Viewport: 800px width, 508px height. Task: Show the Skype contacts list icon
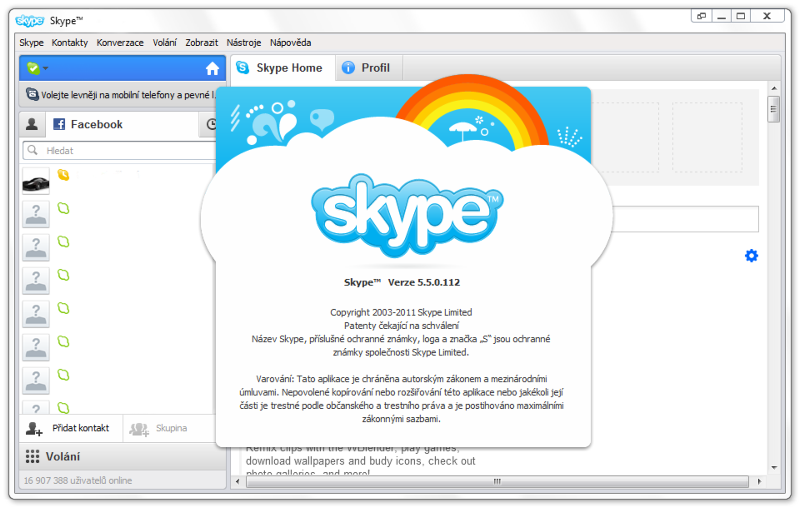pyautogui.click(x=32, y=124)
